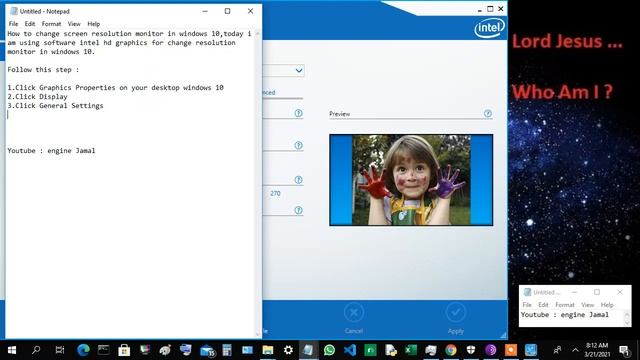The height and width of the screenshot is (360, 640).
Task: Maximize the Intel Graphics window
Action: pyautogui.click(x=490, y=9)
